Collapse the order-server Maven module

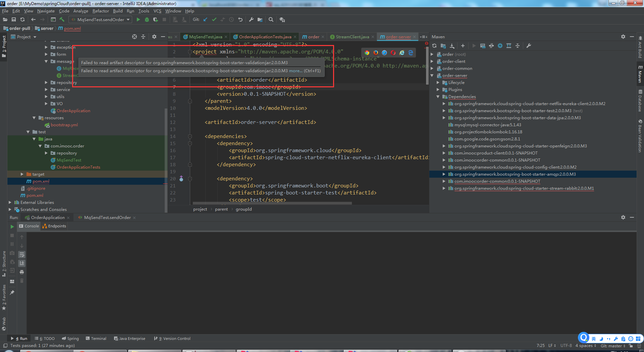(x=432, y=76)
